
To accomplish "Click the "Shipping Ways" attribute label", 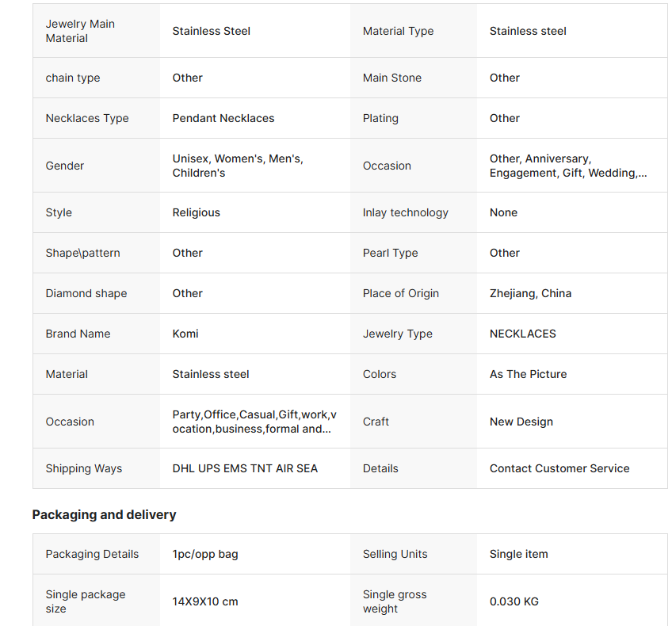I will pos(84,468).
